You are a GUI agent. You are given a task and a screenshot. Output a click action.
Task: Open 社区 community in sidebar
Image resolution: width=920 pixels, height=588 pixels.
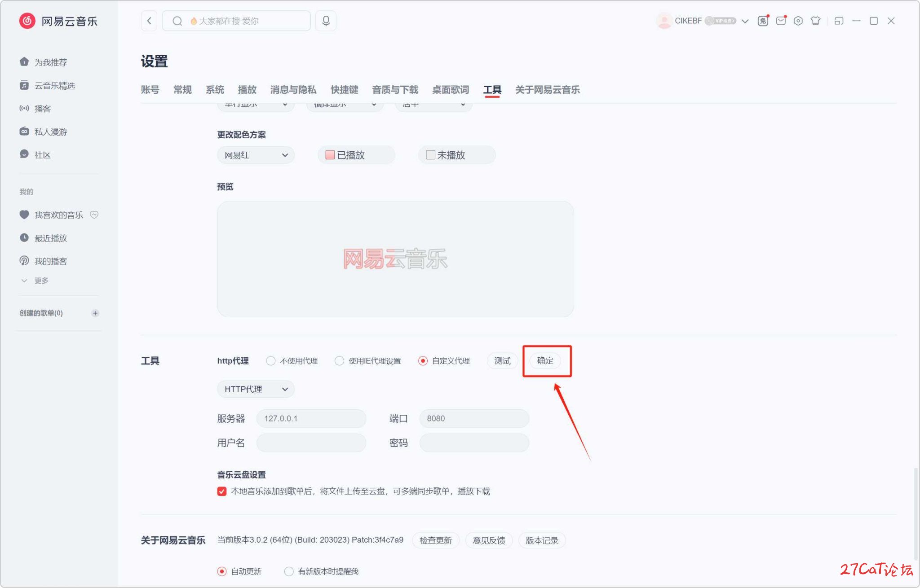(35, 155)
